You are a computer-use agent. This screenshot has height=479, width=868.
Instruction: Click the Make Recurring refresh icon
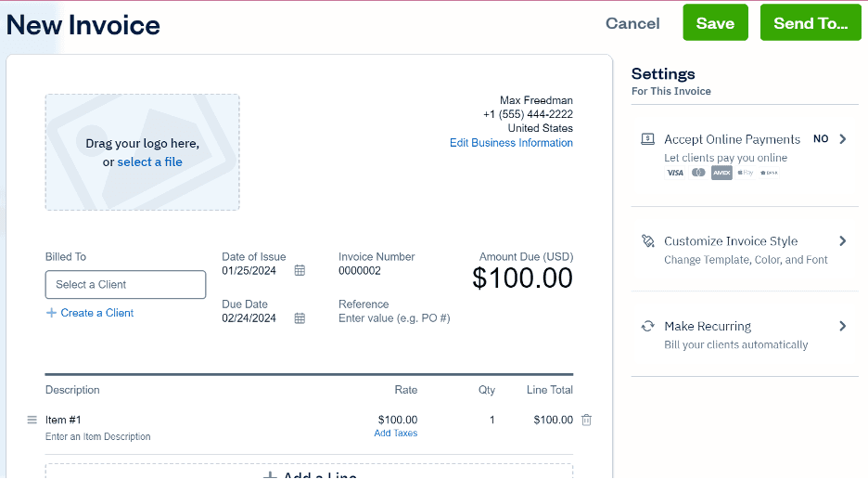point(648,327)
